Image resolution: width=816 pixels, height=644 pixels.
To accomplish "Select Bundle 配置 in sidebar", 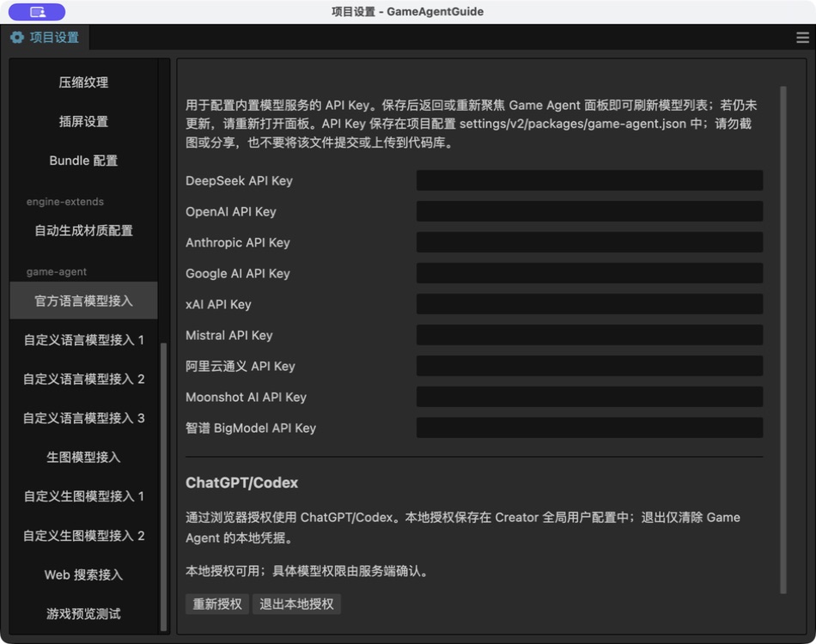I will (x=83, y=161).
